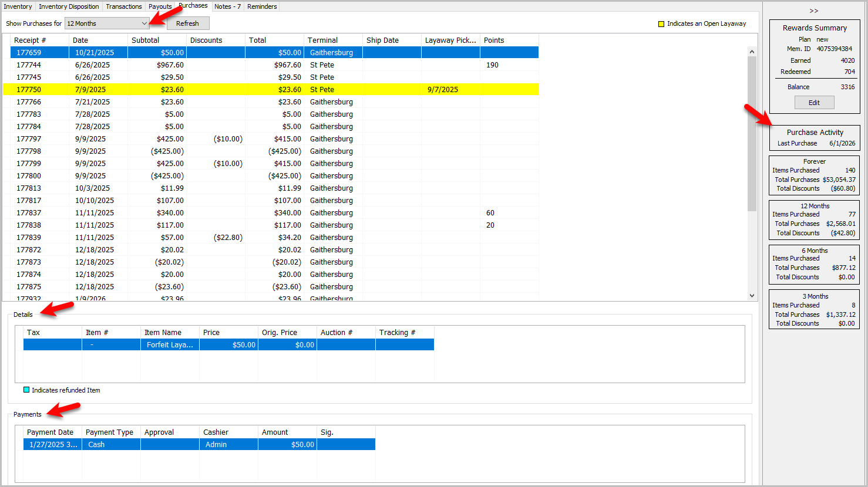
Task: Click the Ship Date column header
Action: [x=392, y=40]
